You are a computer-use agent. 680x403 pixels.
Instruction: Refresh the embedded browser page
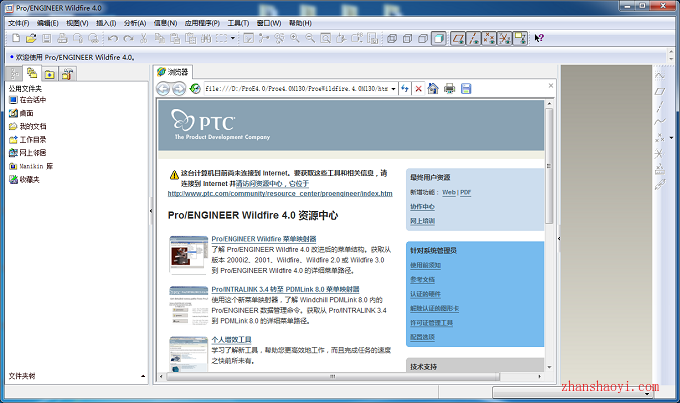[x=195, y=88]
